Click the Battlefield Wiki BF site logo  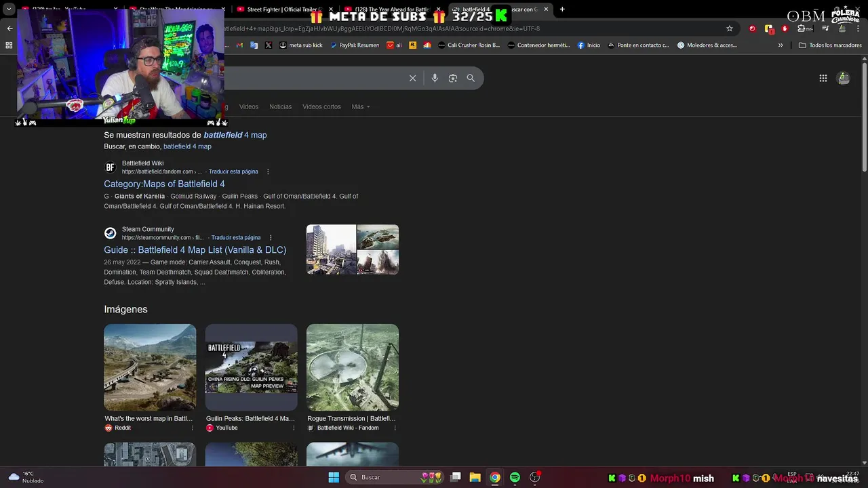tap(110, 167)
